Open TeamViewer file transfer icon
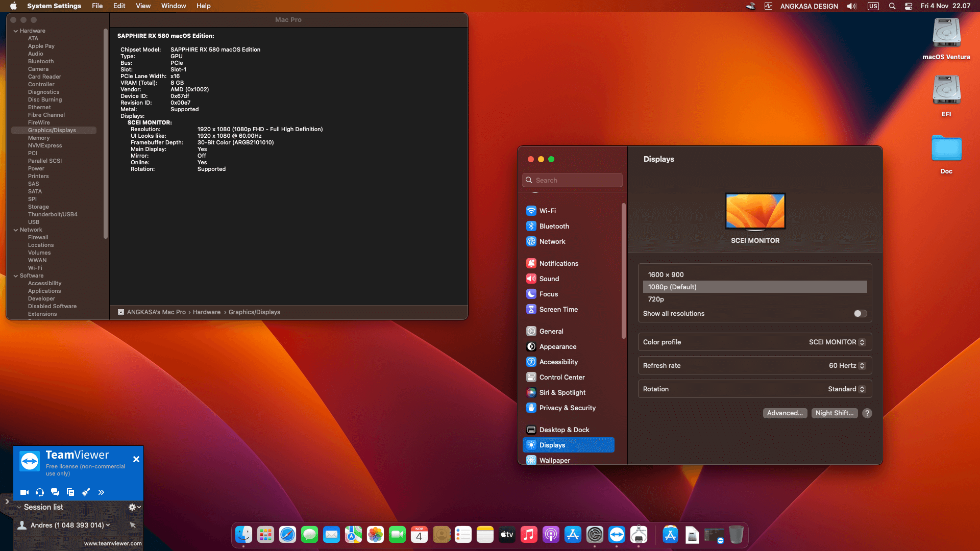The width and height of the screenshot is (980, 551). click(x=70, y=492)
